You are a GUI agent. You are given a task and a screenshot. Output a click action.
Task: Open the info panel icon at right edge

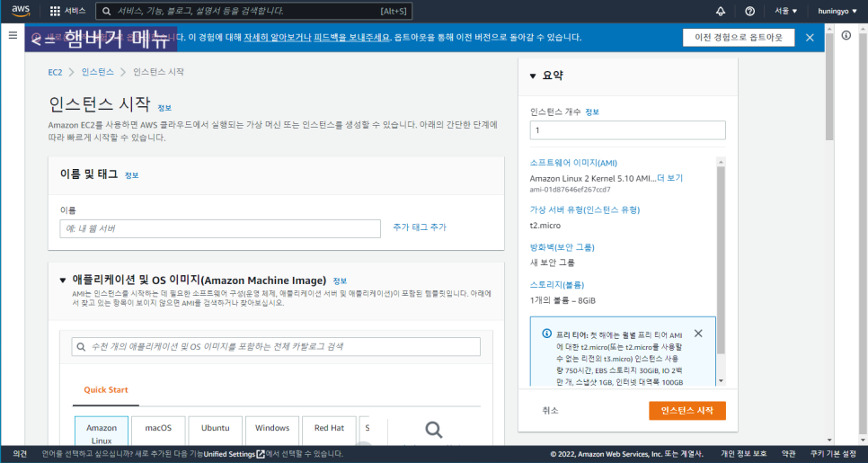pos(846,35)
